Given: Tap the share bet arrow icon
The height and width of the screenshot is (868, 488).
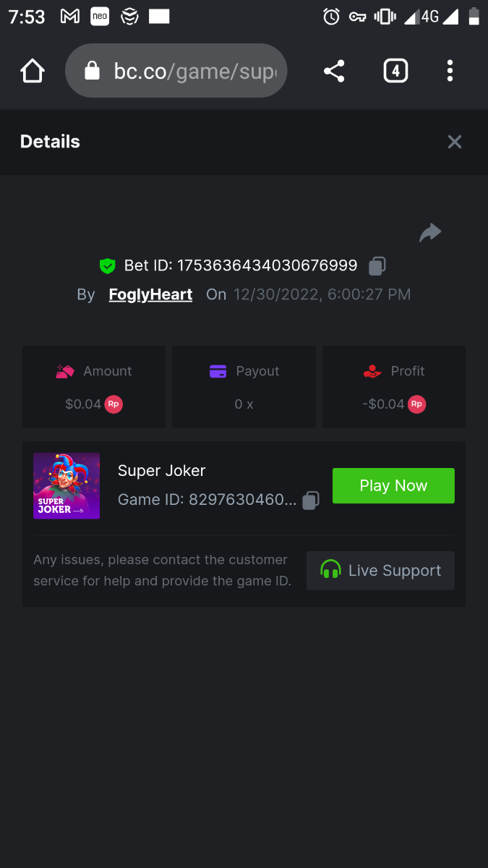Looking at the screenshot, I should tap(430, 233).
